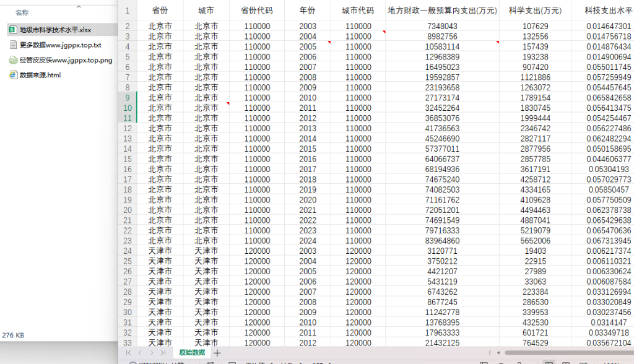
Task: Click the cell with value 83964860
Action: [442, 241]
